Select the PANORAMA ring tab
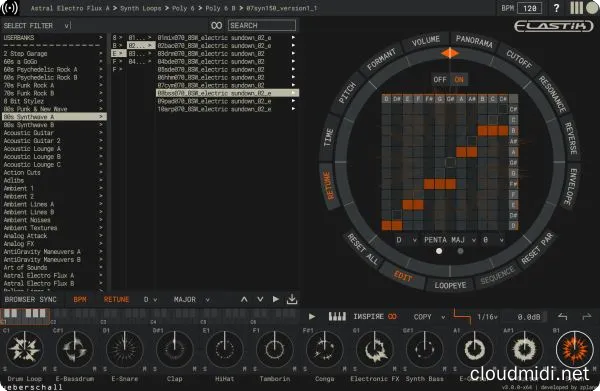This screenshot has height=391, width=600. pos(474,41)
